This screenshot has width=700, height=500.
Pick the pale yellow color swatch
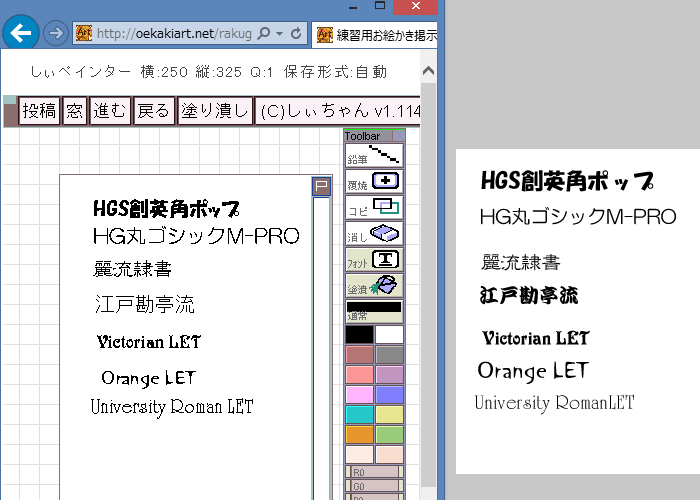tap(389, 414)
